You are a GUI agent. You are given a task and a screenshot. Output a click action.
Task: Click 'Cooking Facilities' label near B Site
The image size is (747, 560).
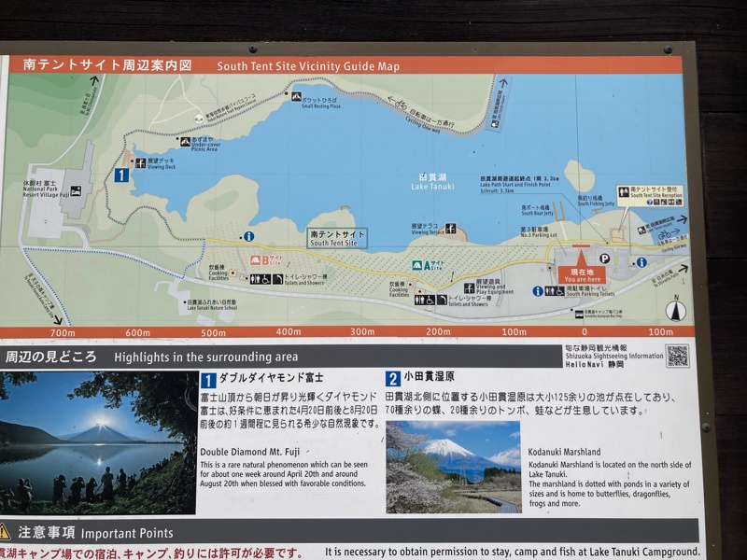point(218,275)
